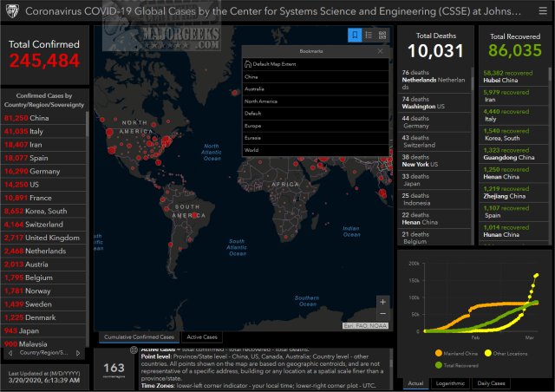The height and width of the screenshot is (392, 555).
Task: Open the basemap gallery grid icon
Action: pyautogui.click(x=382, y=35)
